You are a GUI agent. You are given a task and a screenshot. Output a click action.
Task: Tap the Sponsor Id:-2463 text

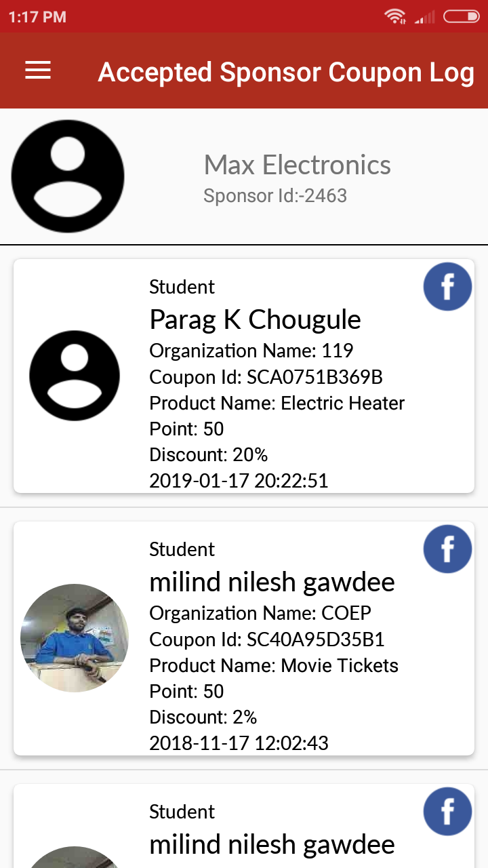coord(275,196)
